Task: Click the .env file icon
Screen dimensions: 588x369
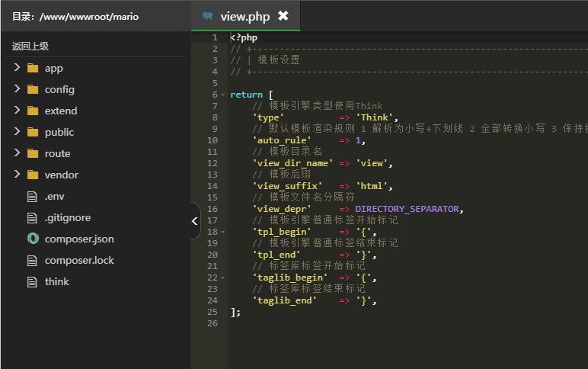Action: click(x=32, y=197)
